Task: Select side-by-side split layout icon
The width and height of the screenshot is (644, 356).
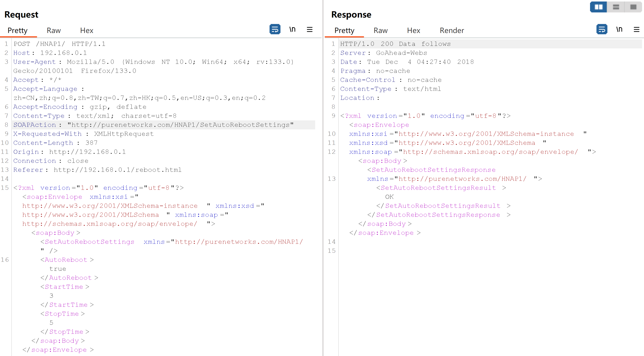Action: pyautogui.click(x=598, y=7)
